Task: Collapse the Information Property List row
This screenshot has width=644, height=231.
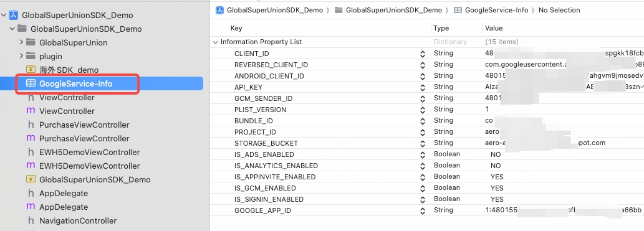Action: [x=215, y=42]
